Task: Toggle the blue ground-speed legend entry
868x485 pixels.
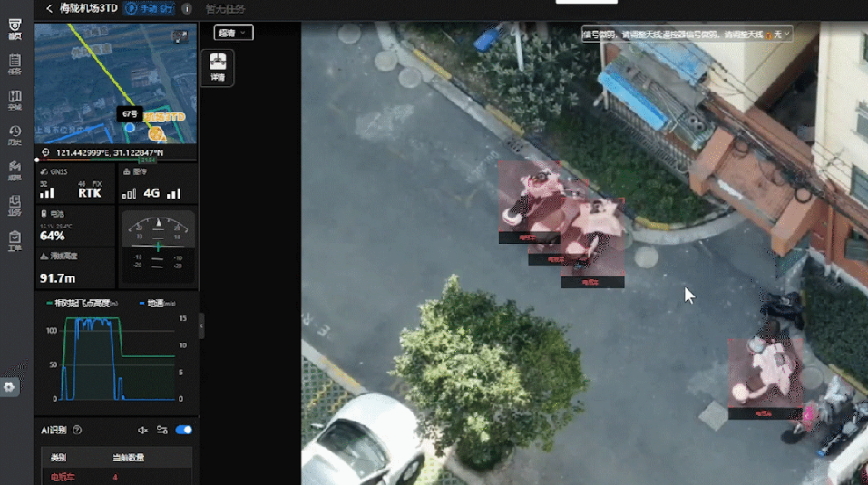Action: click(x=157, y=303)
